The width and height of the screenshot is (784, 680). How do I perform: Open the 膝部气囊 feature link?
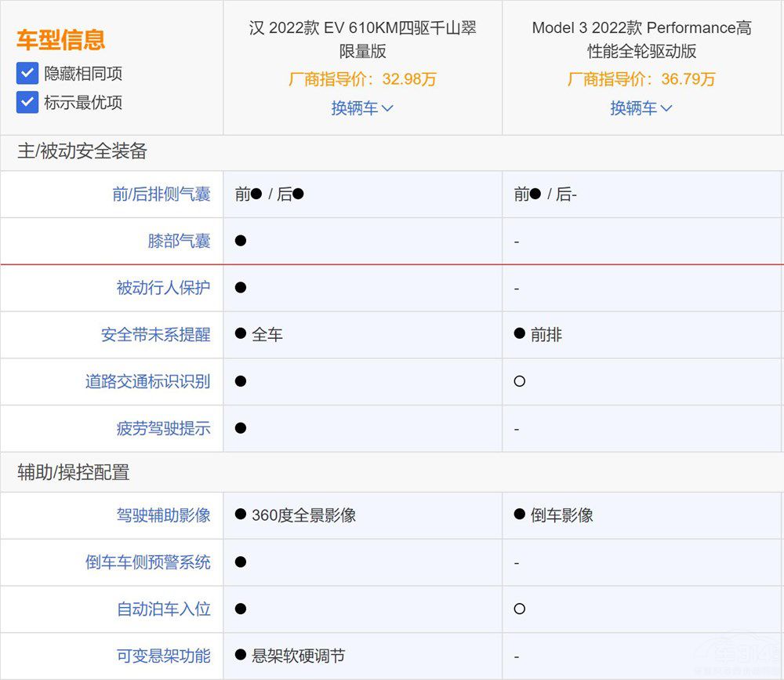pos(179,242)
